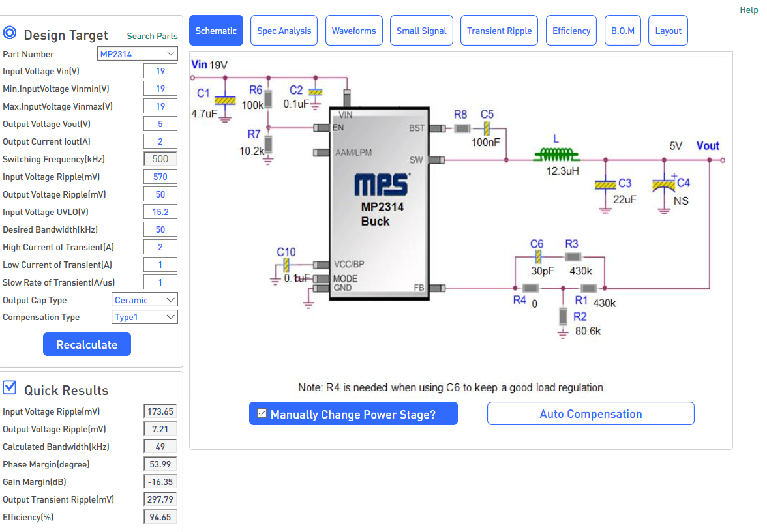Click the High Current of Transient(A) field
The width and height of the screenshot is (767, 532).
160,247
